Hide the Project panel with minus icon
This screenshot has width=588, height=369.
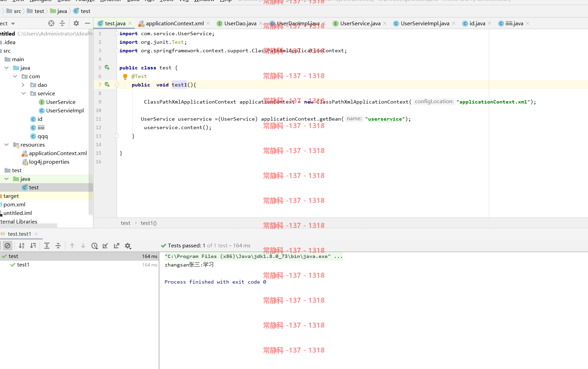[x=88, y=23]
